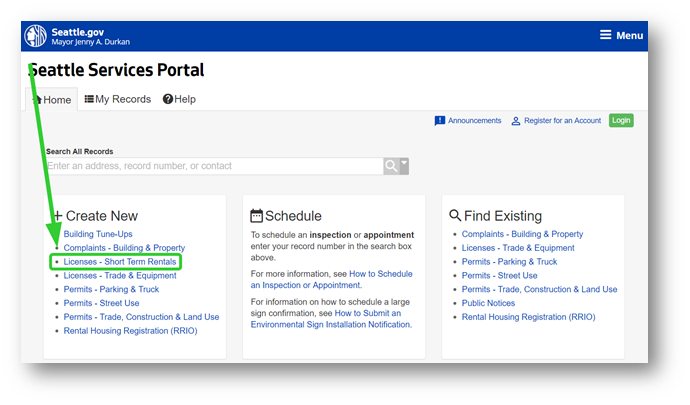Create new Permits - Street Use
690x405 pixels.
click(101, 303)
